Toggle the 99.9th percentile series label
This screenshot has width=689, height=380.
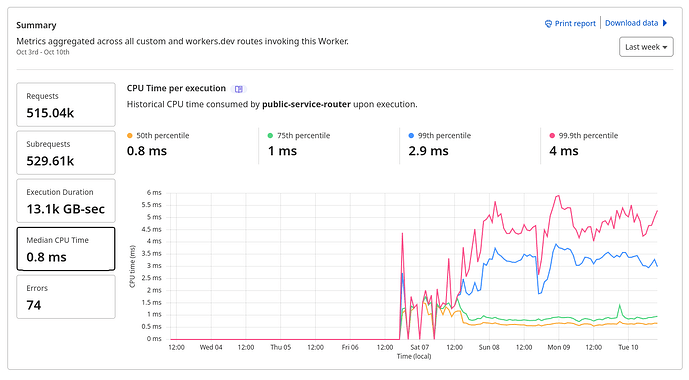click(x=588, y=136)
